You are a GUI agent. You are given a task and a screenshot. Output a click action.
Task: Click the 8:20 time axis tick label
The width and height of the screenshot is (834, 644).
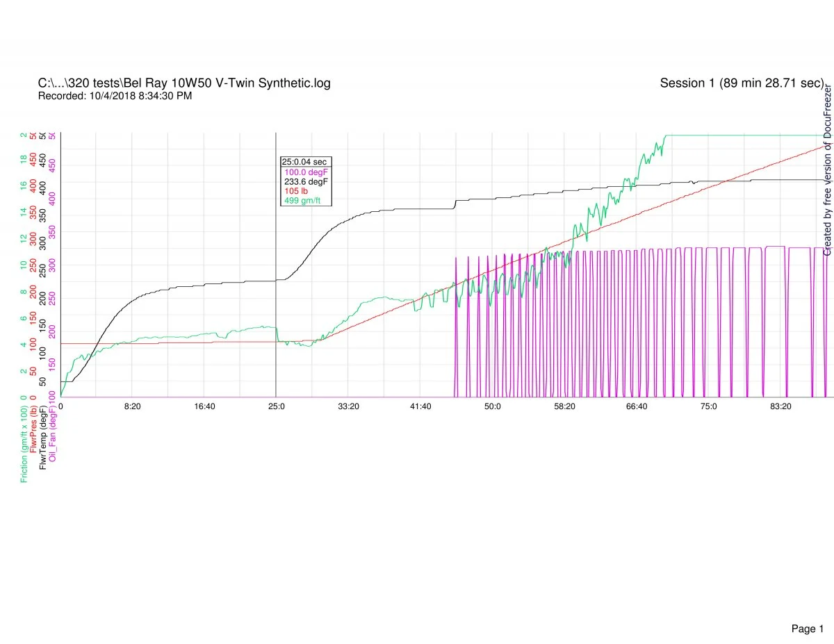133,406
